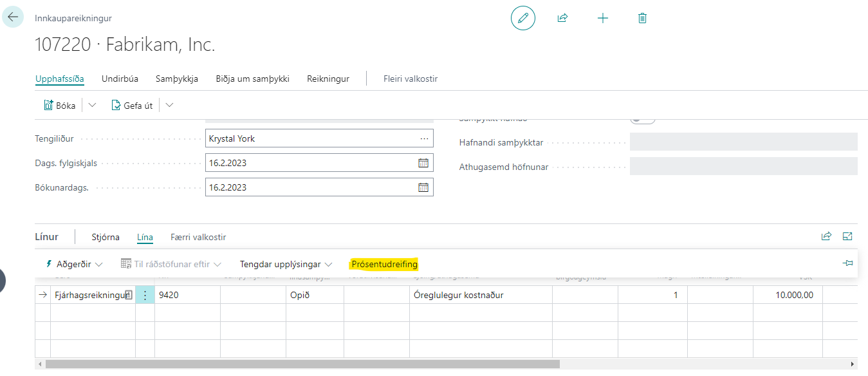Image resolution: width=868 pixels, height=376 pixels.
Task: Expand the Bóka dropdown arrow
Action: pyautogui.click(x=92, y=106)
